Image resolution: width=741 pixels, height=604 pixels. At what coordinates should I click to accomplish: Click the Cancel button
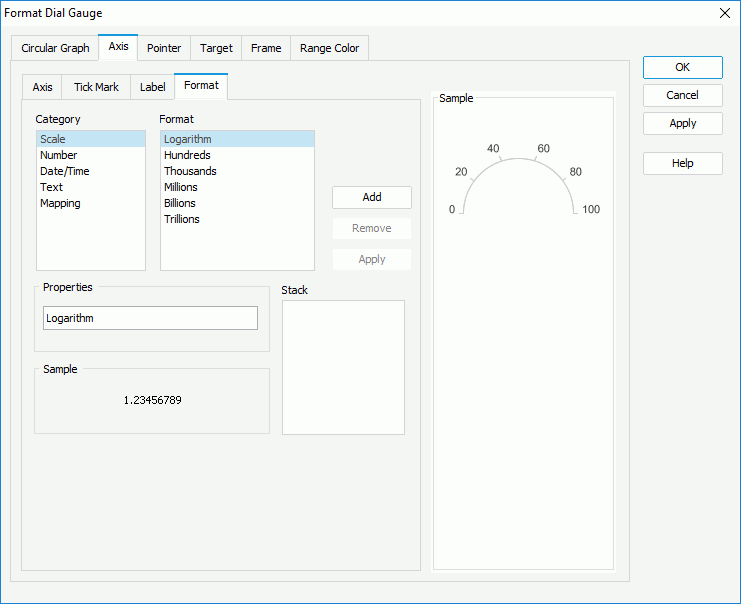click(682, 95)
